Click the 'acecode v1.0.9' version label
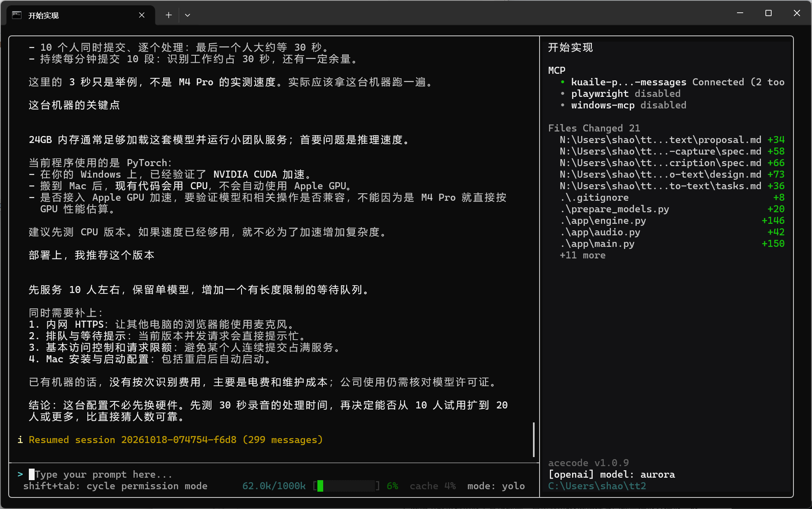 [x=588, y=463]
